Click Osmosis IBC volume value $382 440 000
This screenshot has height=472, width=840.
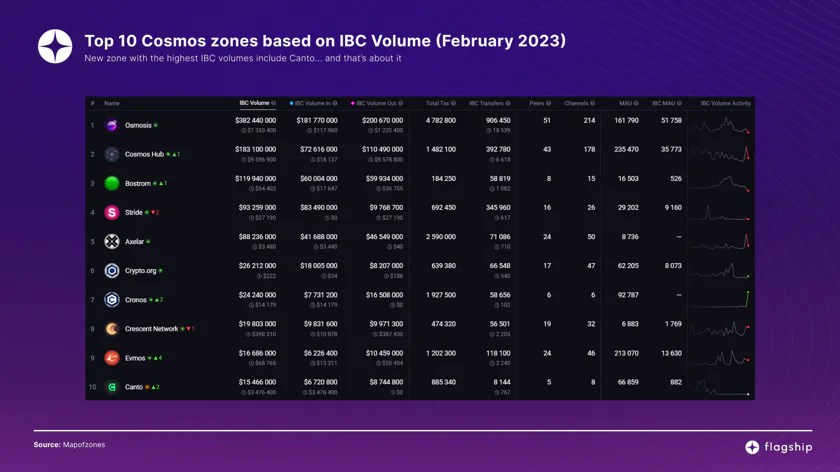(x=256, y=121)
